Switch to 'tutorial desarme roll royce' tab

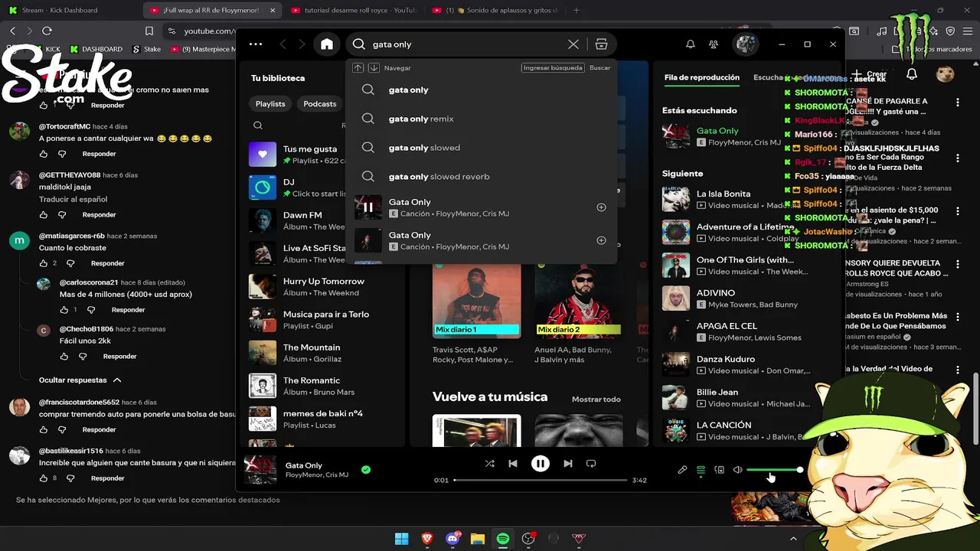(354, 10)
